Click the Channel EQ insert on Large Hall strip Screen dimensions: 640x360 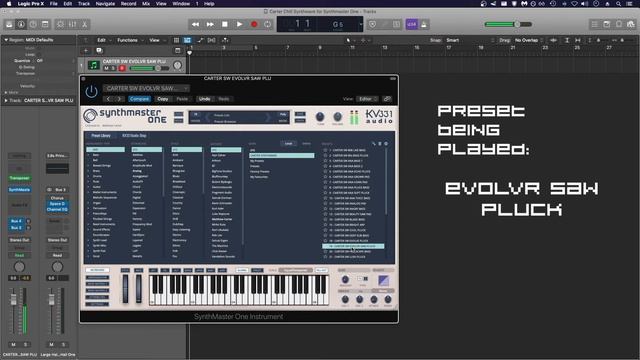[x=57, y=209]
